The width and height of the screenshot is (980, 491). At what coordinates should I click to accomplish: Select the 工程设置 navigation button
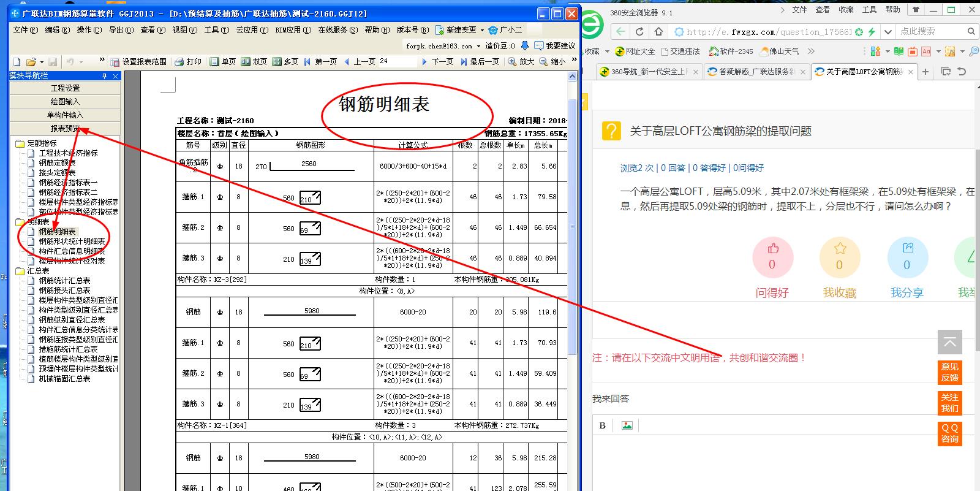pos(65,88)
